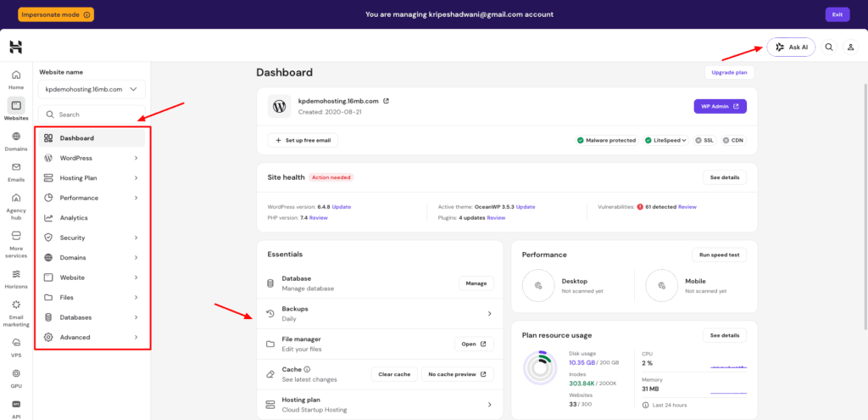
Task: Open site in new tab external-link icon
Action: point(387,101)
